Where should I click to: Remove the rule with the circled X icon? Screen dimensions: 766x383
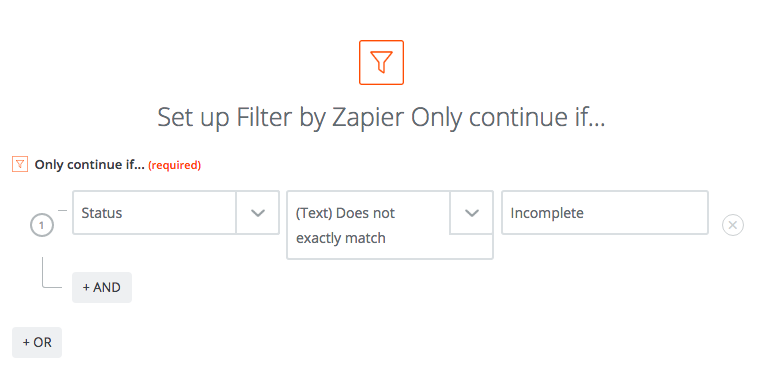(733, 225)
